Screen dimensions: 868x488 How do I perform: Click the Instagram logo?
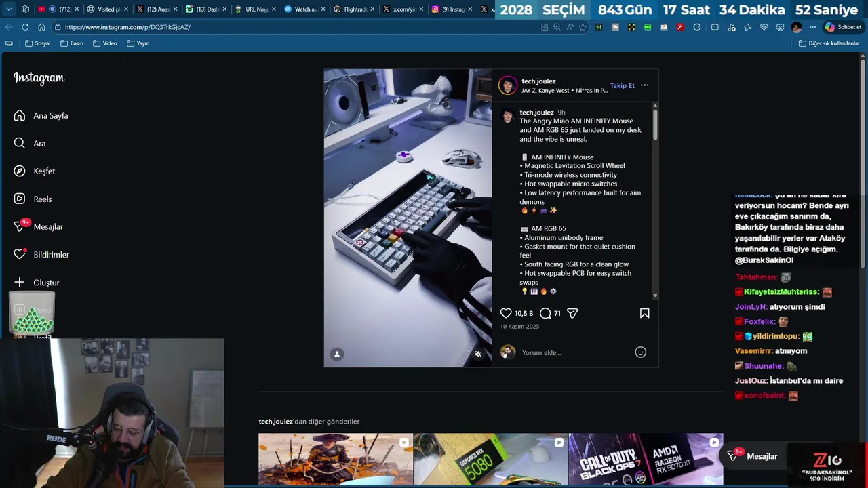point(39,78)
